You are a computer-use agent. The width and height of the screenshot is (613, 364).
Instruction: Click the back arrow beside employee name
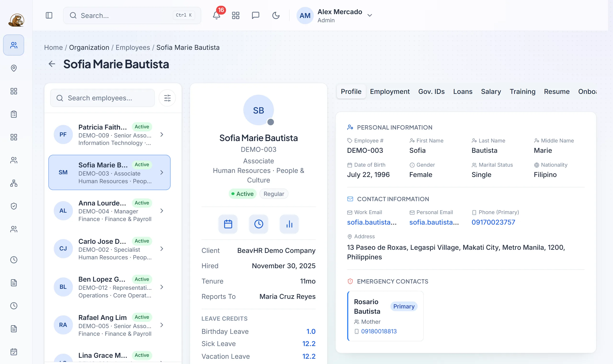52,64
